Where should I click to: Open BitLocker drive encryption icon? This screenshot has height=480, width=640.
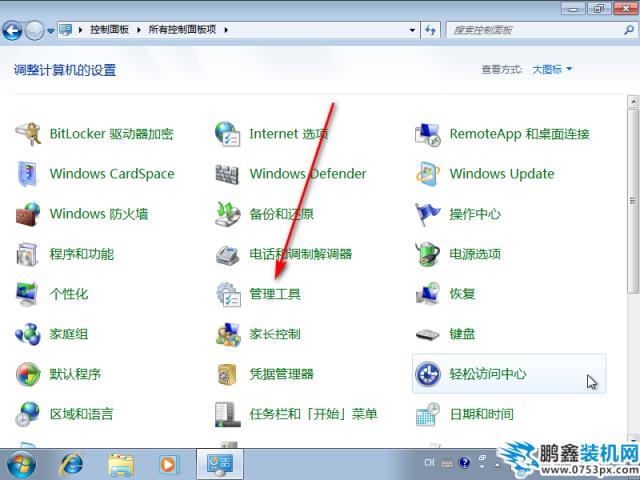click(28, 133)
